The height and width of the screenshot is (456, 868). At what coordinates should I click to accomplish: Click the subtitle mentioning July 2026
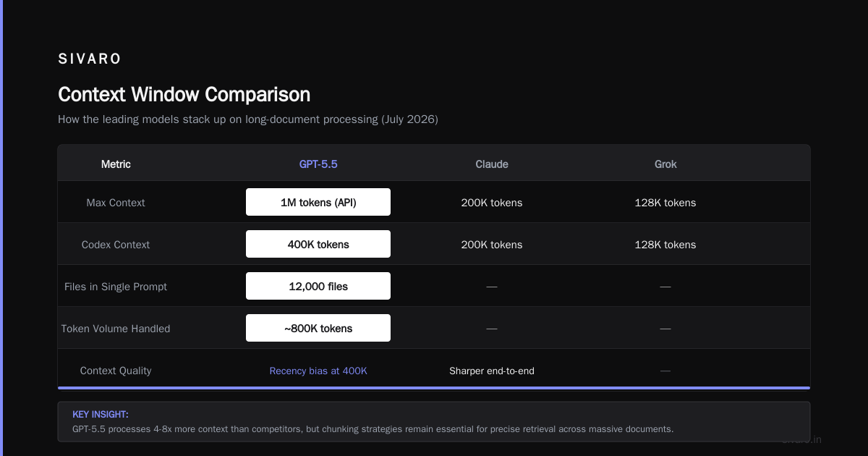click(x=248, y=119)
